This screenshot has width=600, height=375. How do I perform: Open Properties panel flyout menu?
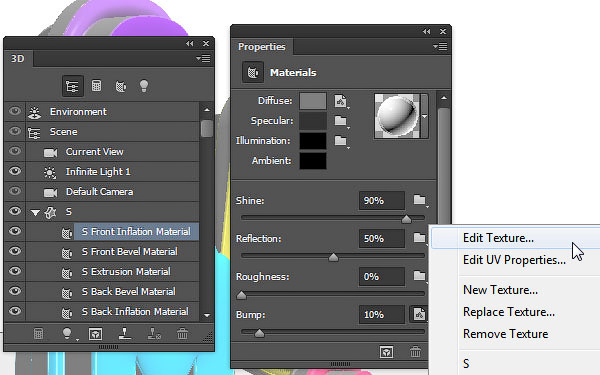coord(440,46)
